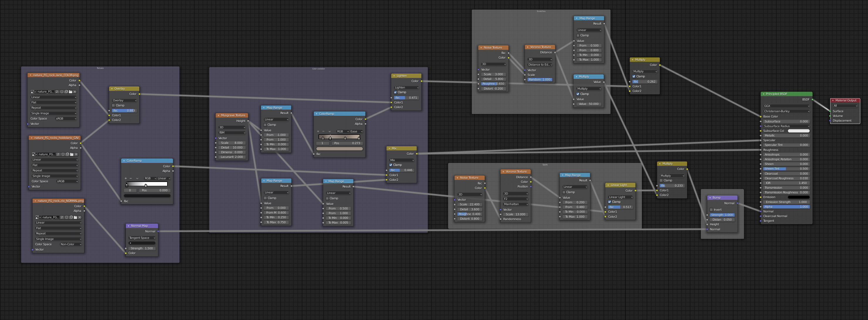Image resolution: width=868 pixels, height=320 pixels.
Task: Open ColorRamp tools chevron in Ease ColorRamp
Action: [329, 131]
